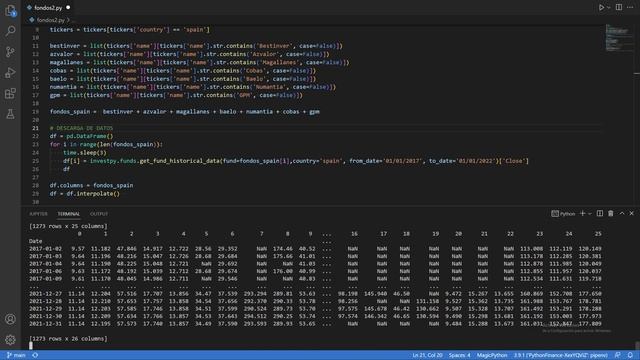Click the value '177.809' in the terminal output

pos(589,324)
